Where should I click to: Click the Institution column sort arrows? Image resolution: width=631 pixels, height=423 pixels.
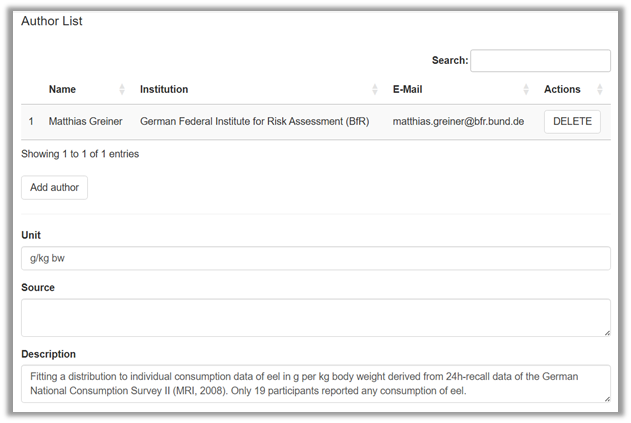(x=375, y=90)
